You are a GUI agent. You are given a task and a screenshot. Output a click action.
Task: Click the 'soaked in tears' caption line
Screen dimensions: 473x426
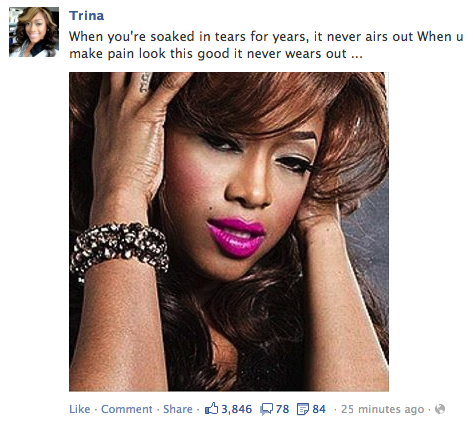pos(266,37)
